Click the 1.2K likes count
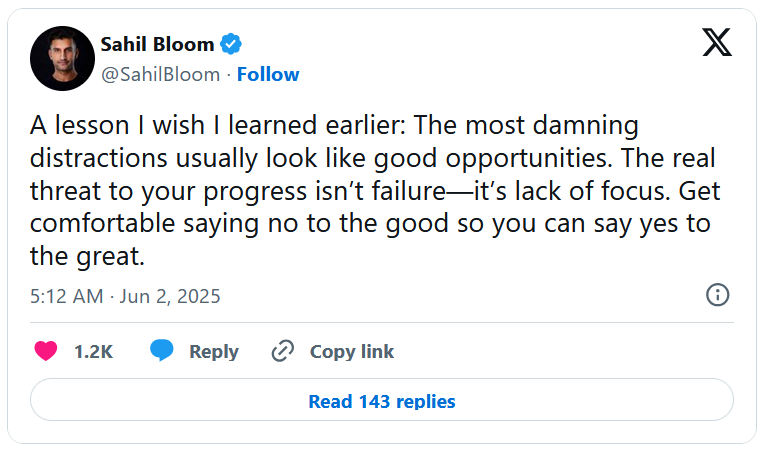This screenshot has width=766, height=450. [93, 351]
